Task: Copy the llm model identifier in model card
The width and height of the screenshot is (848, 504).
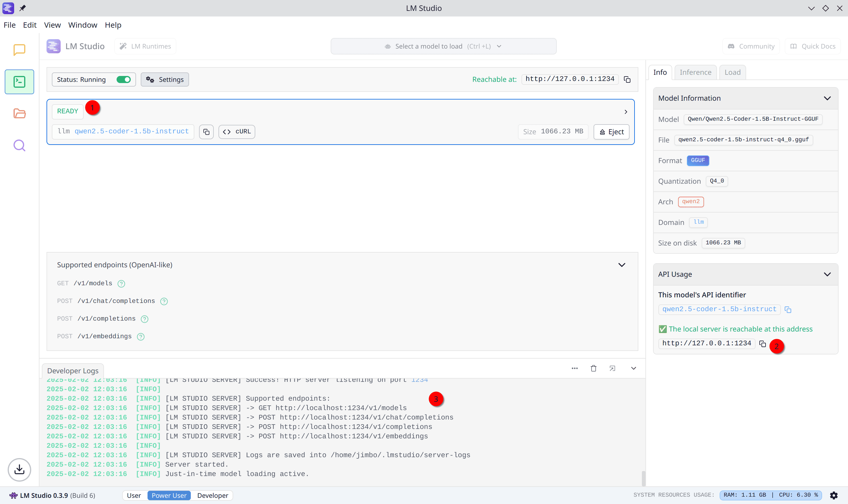Action: pos(206,132)
